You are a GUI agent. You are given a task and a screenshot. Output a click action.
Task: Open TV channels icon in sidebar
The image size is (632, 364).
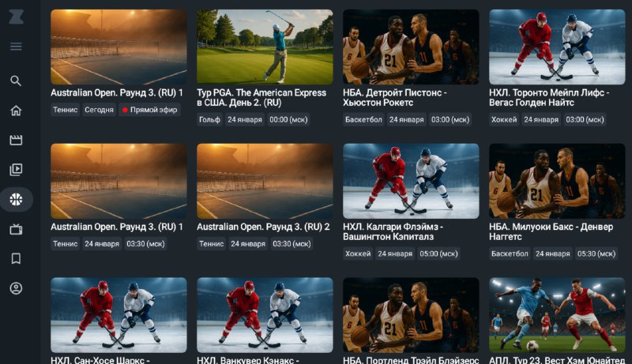point(16,229)
